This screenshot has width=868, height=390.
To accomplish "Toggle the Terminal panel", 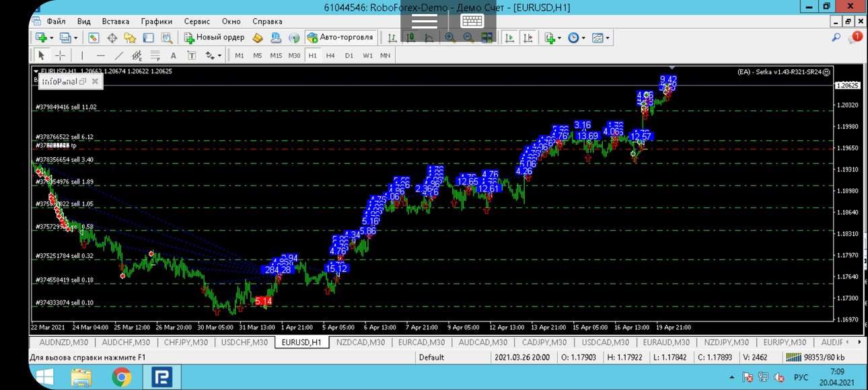I will click(148, 38).
